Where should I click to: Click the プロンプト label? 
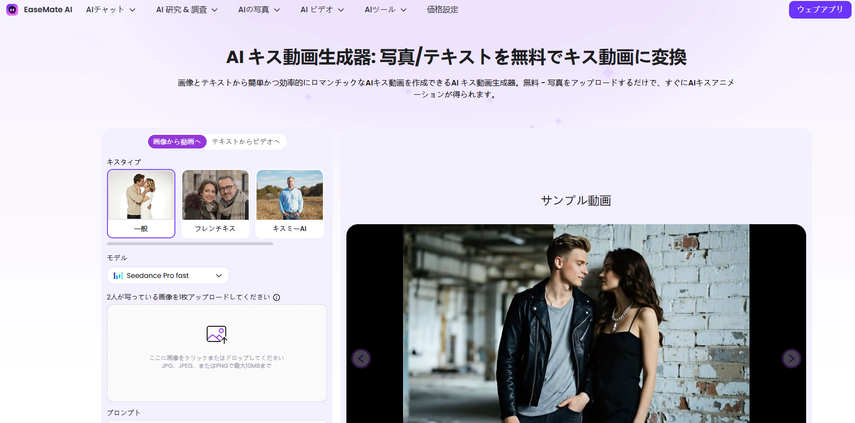point(123,413)
